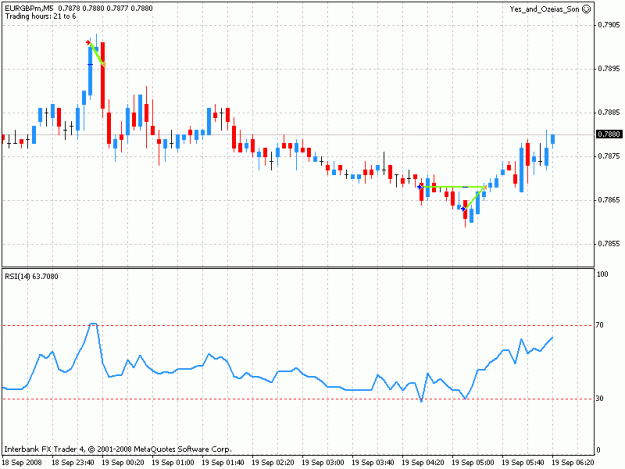Click the EURGBPm,M5 chart title text
625x469 pixels.
point(29,8)
